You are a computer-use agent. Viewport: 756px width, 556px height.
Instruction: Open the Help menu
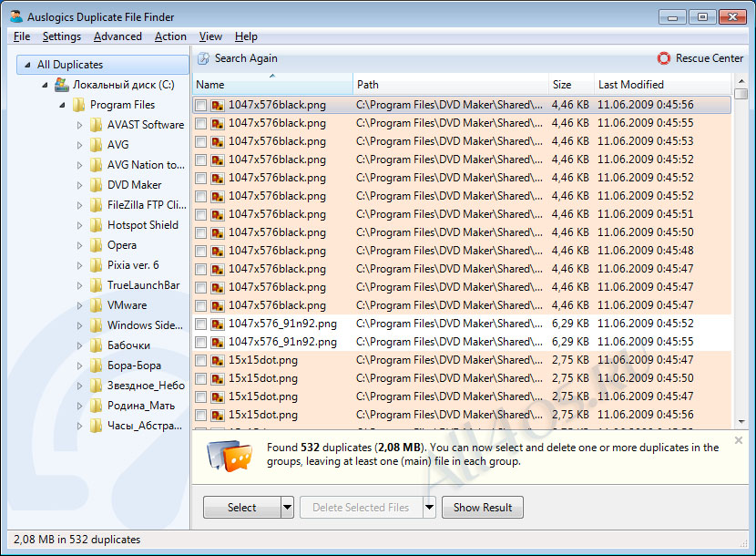click(x=246, y=36)
